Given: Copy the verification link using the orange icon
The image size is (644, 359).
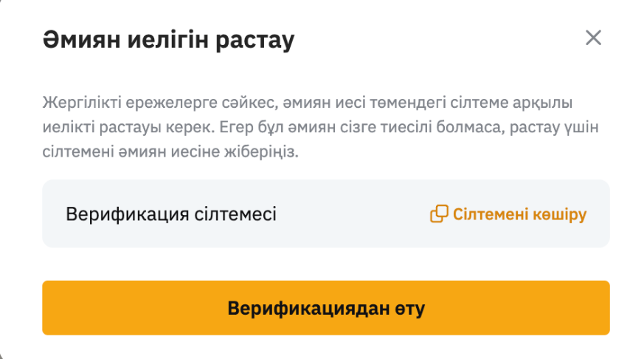Looking at the screenshot, I should pos(439,214).
